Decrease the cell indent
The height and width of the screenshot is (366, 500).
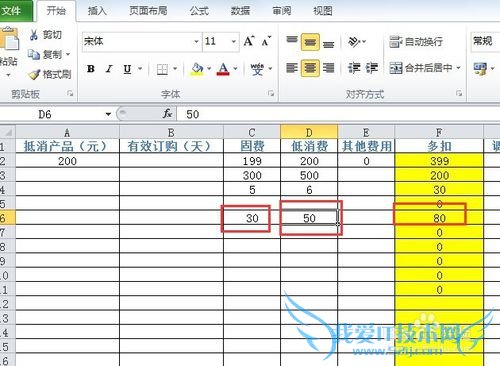point(354,68)
